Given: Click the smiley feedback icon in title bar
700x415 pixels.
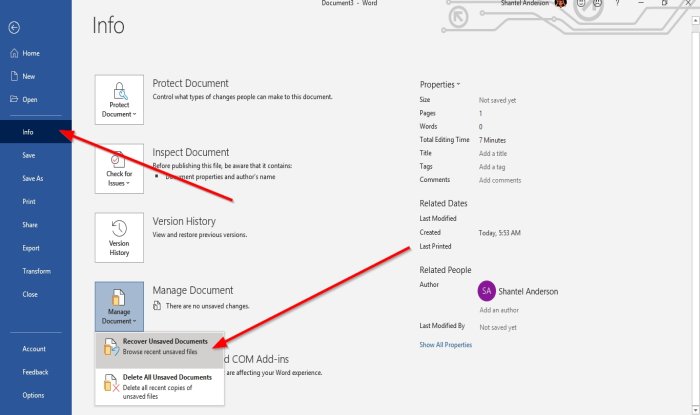Looking at the screenshot, I should point(581,3).
